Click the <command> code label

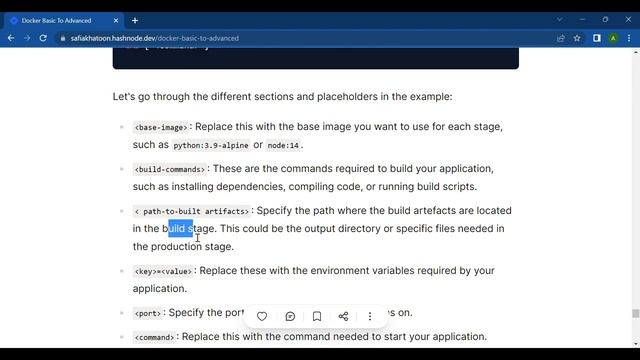[x=154, y=338]
